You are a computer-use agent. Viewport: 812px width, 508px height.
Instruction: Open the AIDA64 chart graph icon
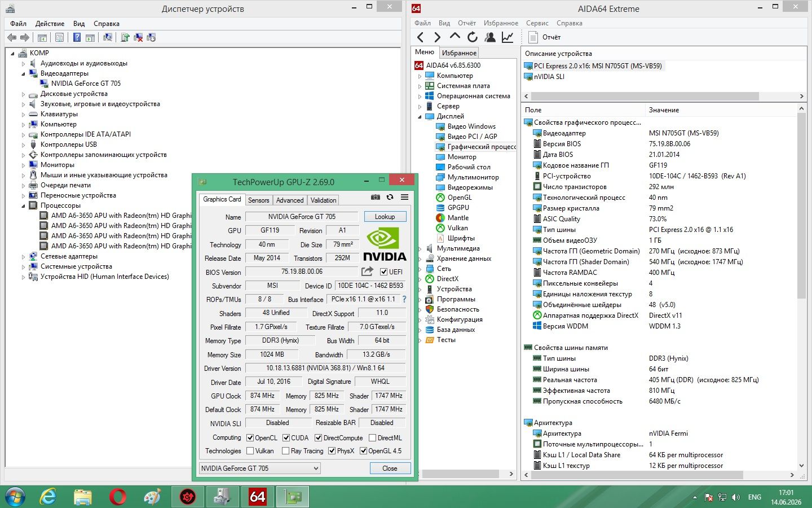507,37
